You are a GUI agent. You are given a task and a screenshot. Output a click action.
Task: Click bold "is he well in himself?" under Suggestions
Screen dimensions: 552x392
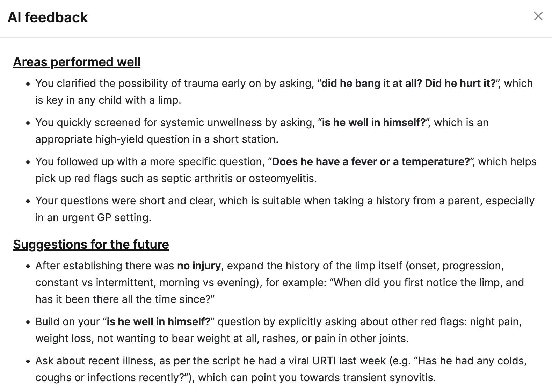pyautogui.click(x=158, y=322)
